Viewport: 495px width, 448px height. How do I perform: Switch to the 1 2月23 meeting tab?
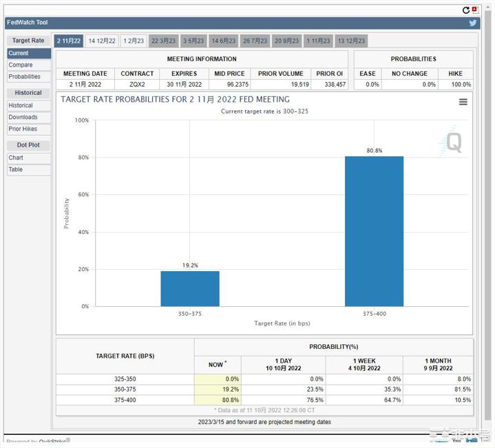coord(134,41)
